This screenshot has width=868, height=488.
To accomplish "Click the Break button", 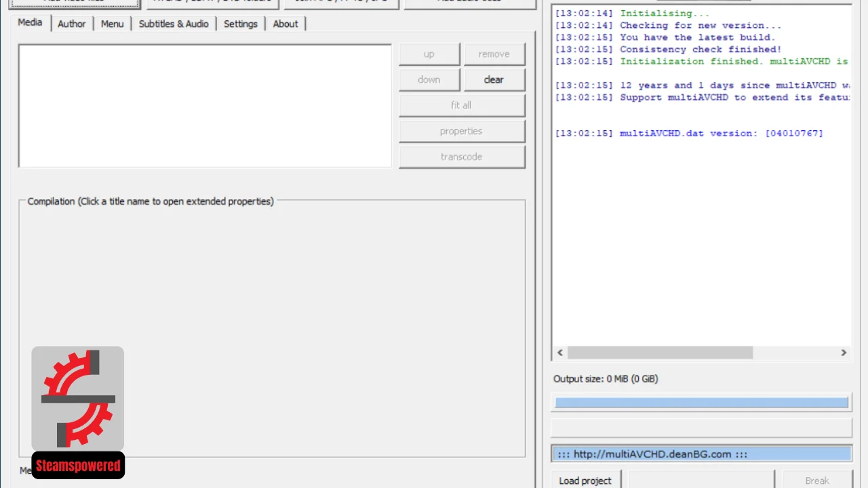I will click(x=817, y=480).
